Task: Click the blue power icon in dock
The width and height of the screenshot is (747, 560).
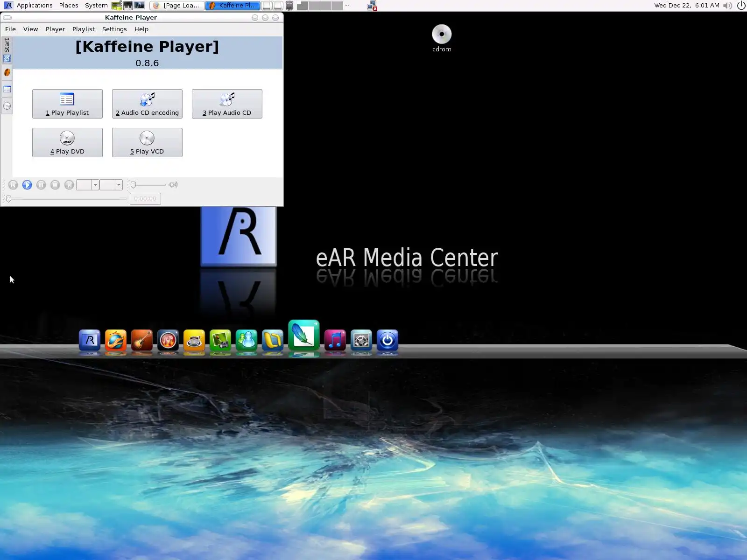Action: coord(388,340)
